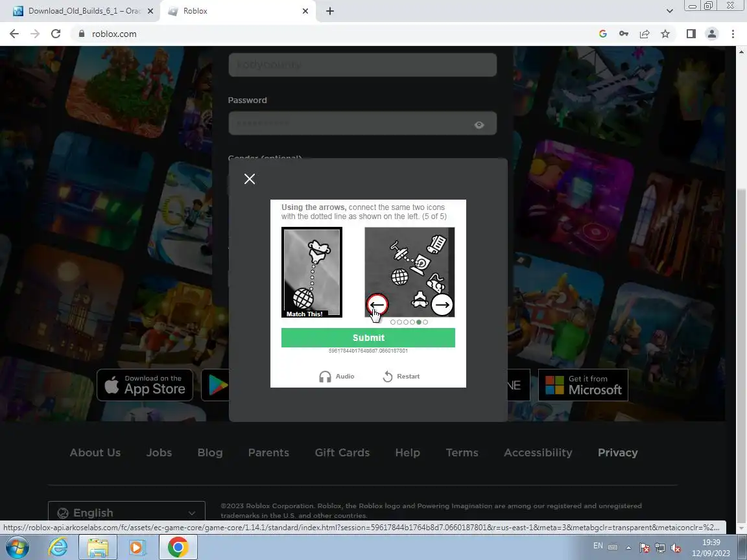Click the Action Center flag icon
This screenshot has width=747, height=560.
pyautogui.click(x=645, y=548)
